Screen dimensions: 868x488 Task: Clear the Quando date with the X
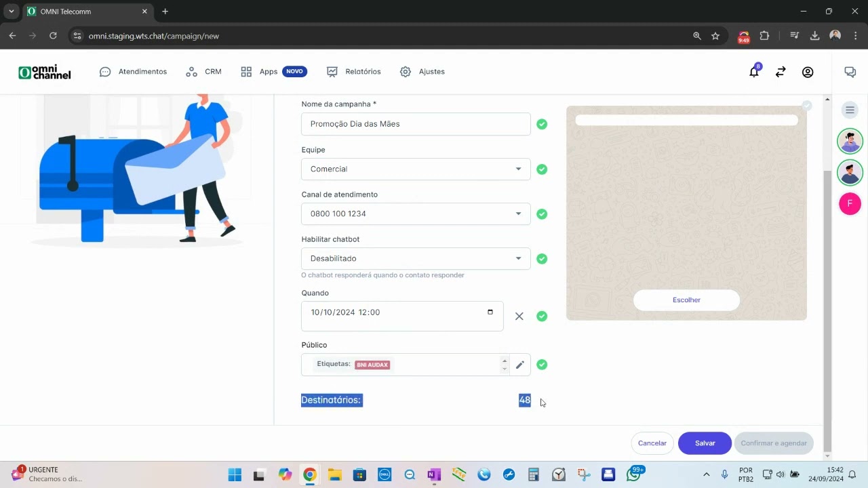pos(519,316)
